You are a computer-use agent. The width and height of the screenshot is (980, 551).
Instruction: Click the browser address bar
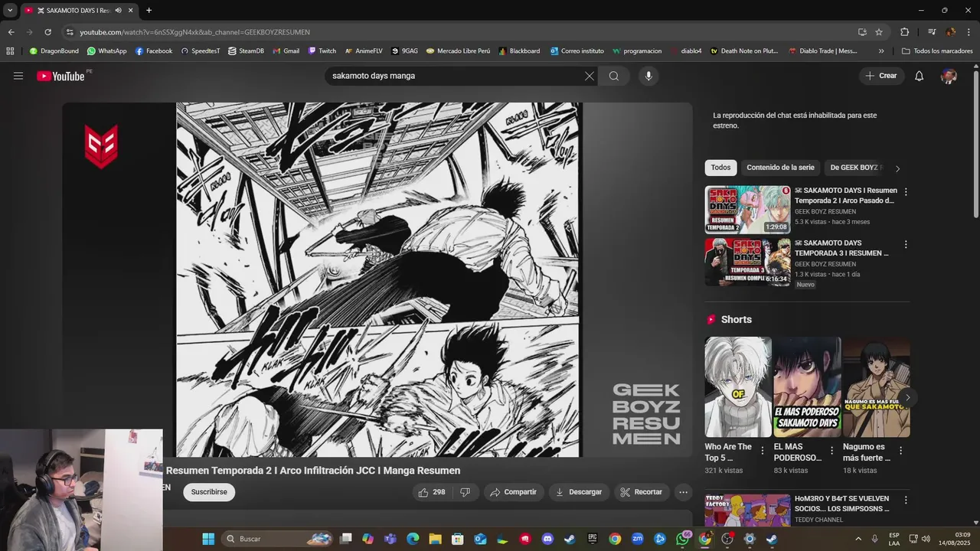coord(459,32)
